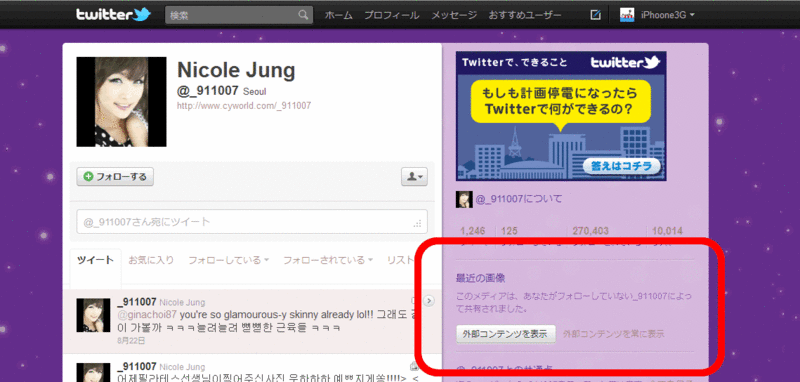Click the 10,014 listed count
Image resolution: width=800 pixels, height=382 pixels.
click(667, 231)
